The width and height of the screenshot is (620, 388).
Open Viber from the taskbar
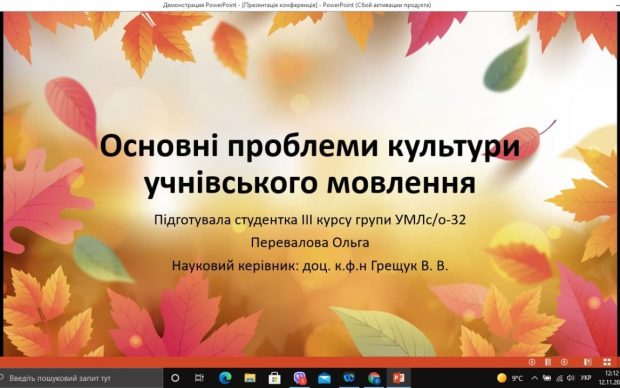point(300,378)
